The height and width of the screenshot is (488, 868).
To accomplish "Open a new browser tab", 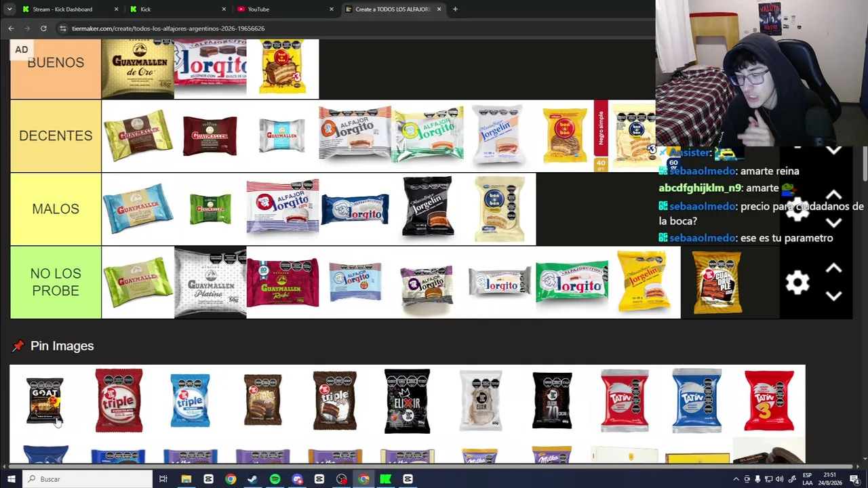I will click(455, 9).
